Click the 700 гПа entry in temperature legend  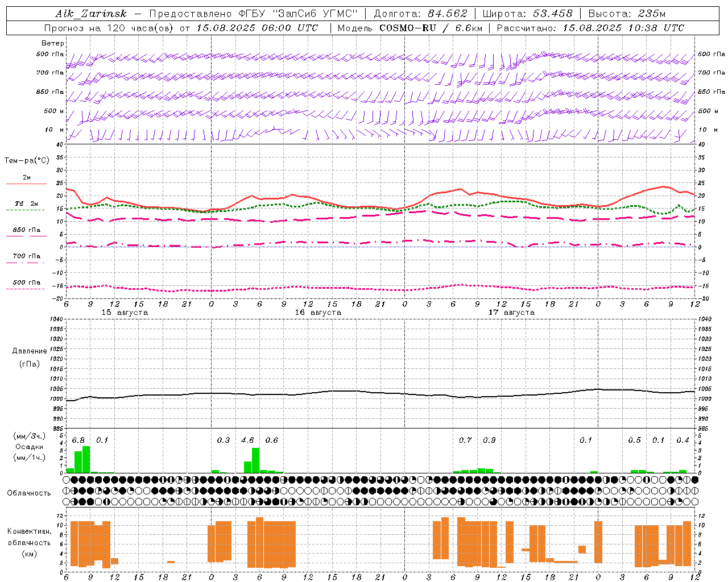(x=26, y=256)
